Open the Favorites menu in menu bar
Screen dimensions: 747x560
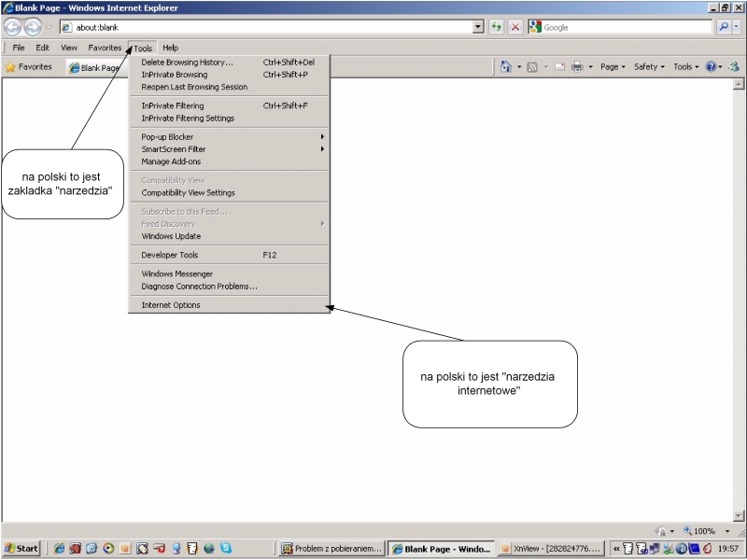coord(105,48)
